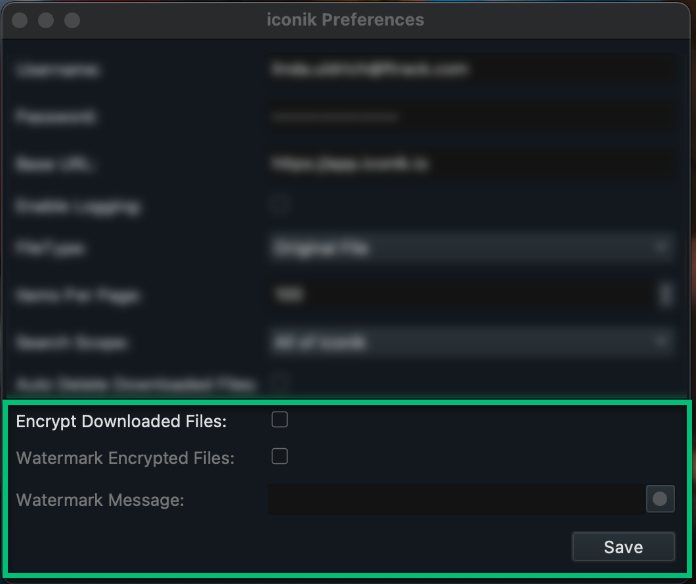Click the round button beside Watermark Message
The width and height of the screenshot is (697, 584).
click(x=660, y=499)
